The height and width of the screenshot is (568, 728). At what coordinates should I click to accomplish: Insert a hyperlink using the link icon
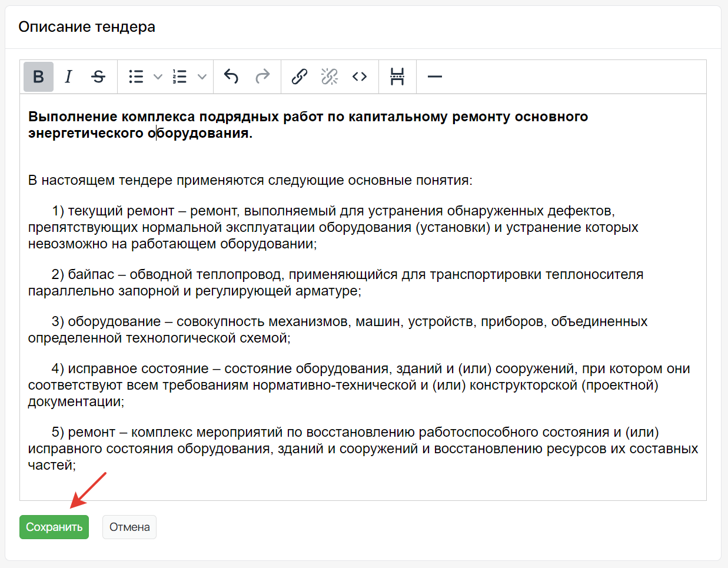[x=299, y=77]
